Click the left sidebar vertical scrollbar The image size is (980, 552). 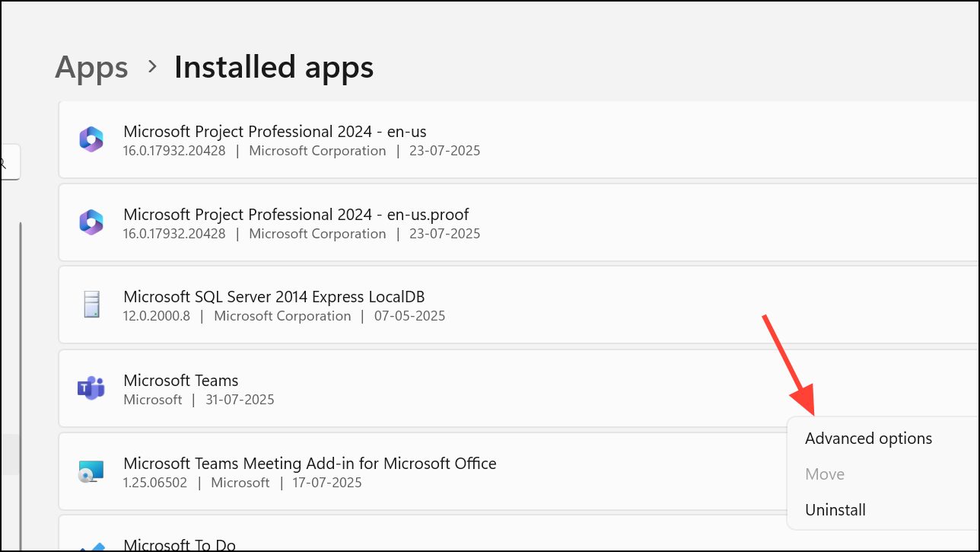(21, 381)
